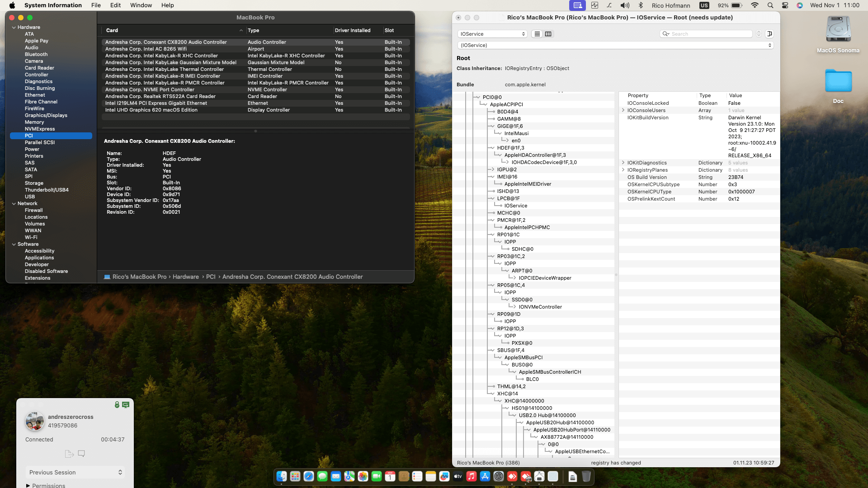The image size is (868, 488).
Task: Open Spotlight search in the menu bar
Action: click(x=770, y=5)
